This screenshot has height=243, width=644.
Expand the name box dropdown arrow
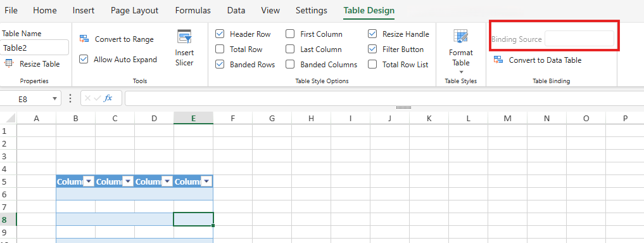click(54, 99)
